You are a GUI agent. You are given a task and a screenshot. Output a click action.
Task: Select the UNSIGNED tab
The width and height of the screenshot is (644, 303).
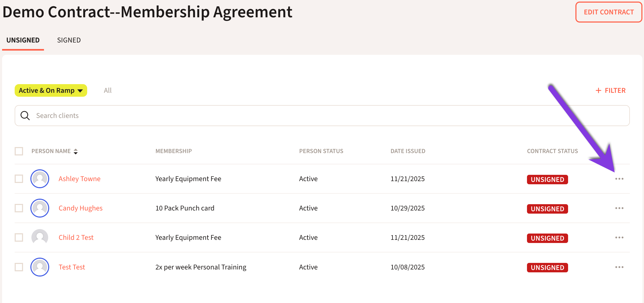point(23,40)
